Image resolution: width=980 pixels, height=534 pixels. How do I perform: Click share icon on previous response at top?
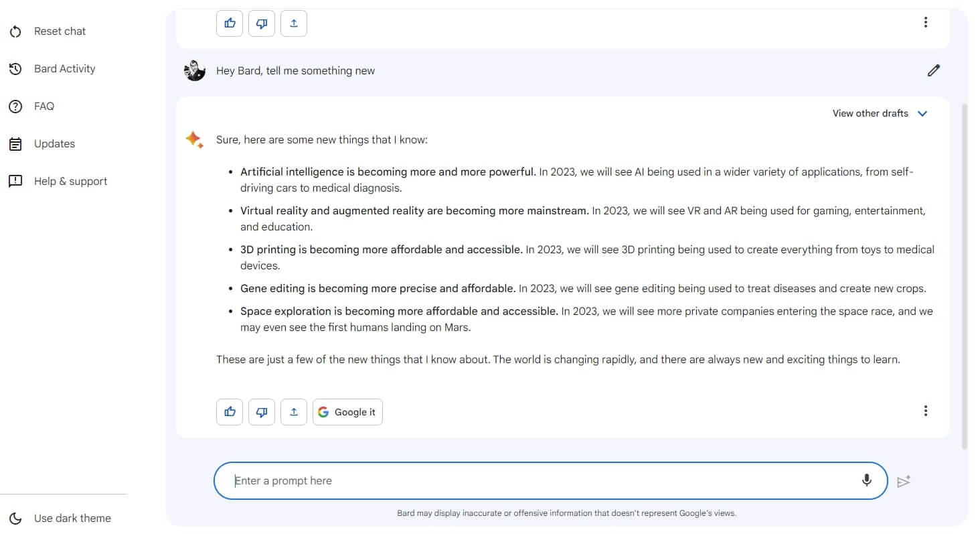pyautogui.click(x=294, y=23)
